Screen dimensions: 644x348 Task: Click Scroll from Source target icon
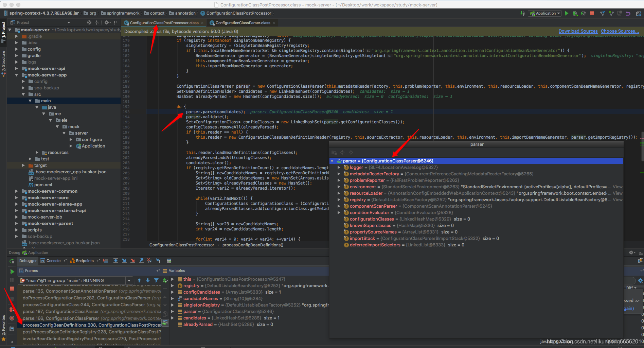89,22
